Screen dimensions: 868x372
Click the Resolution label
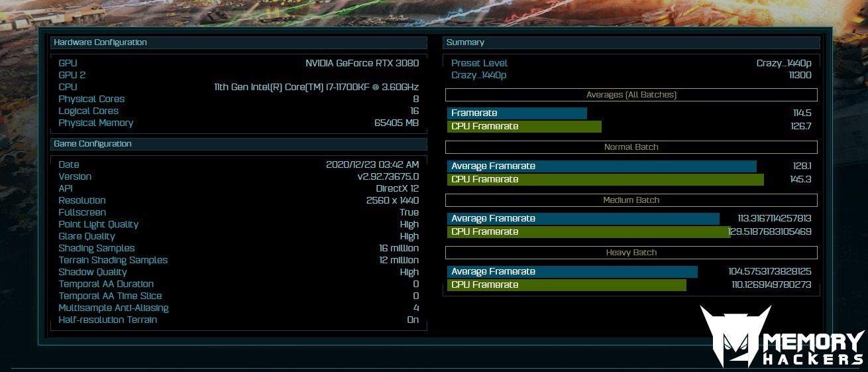[x=82, y=201]
